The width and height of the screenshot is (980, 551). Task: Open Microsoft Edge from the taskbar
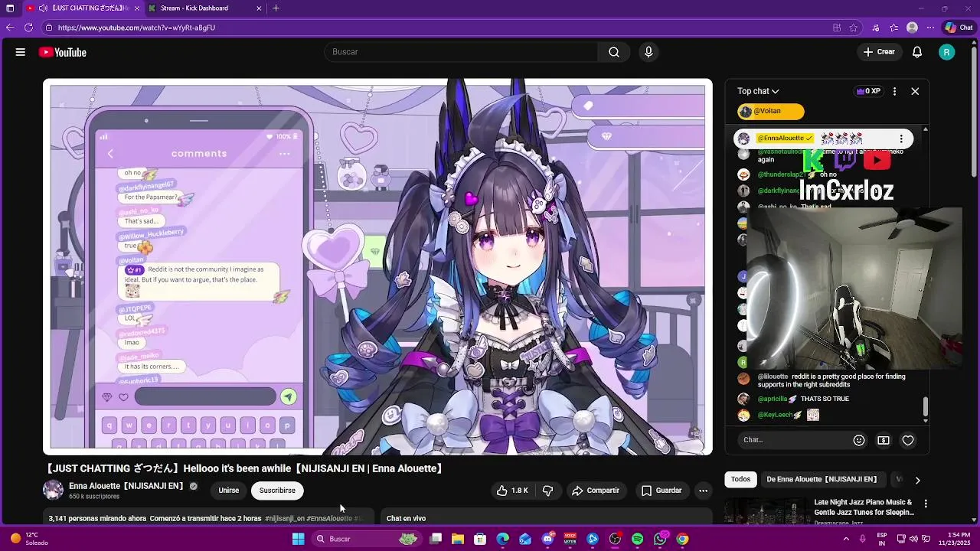click(503, 540)
